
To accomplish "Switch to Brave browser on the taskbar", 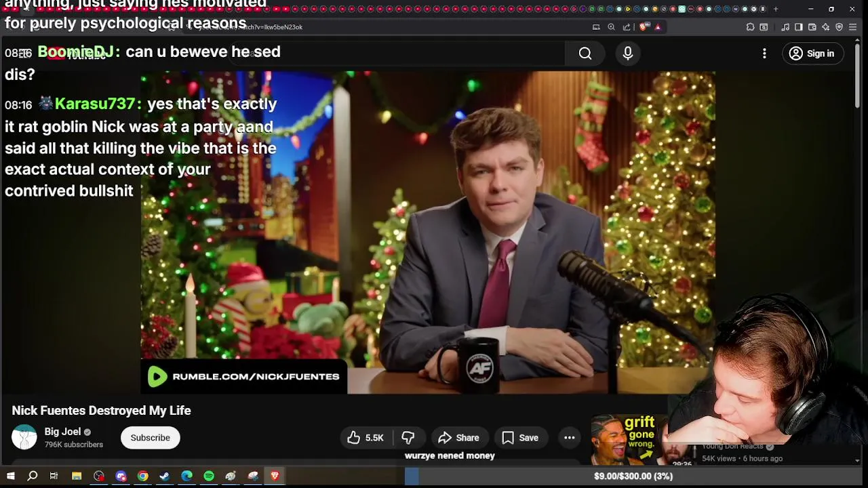I will [x=275, y=476].
